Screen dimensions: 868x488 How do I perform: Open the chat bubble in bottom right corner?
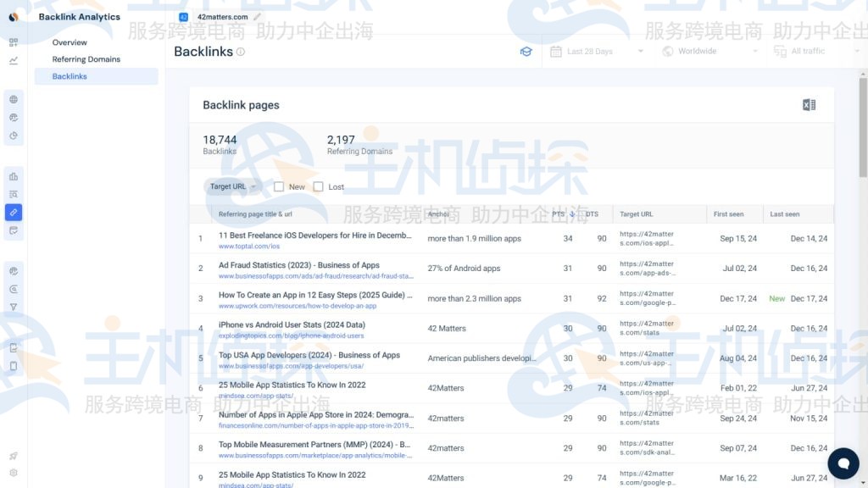point(843,463)
